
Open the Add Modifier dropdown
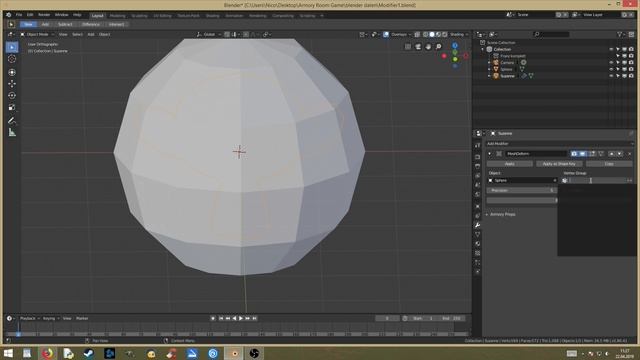tap(559, 144)
